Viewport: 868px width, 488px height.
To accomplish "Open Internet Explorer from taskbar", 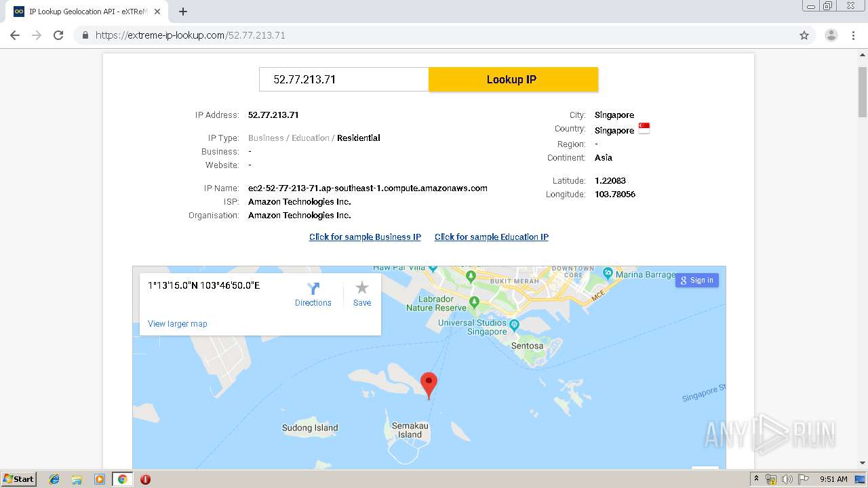I will pyautogui.click(x=54, y=479).
